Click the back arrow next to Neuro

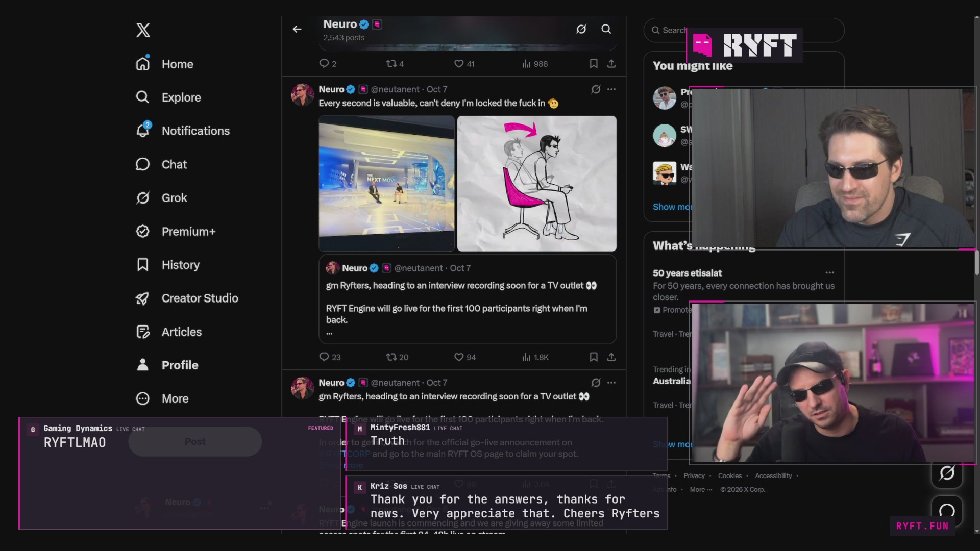(297, 29)
